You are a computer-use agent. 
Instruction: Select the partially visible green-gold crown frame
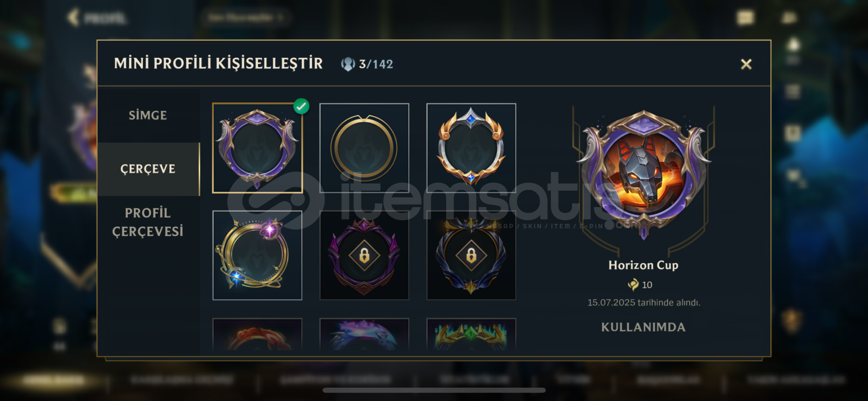(x=471, y=334)
